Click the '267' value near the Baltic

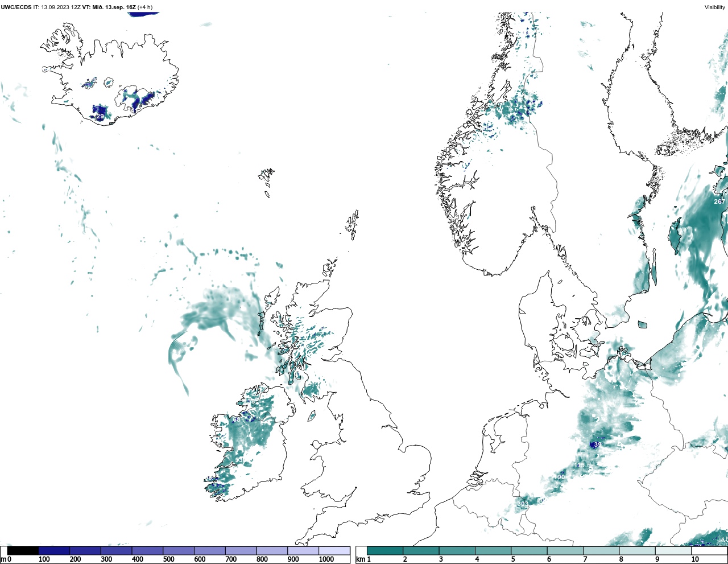719,201
